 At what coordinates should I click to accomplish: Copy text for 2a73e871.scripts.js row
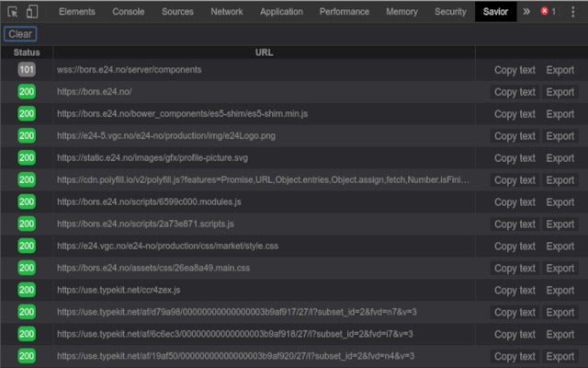pyautogui.click(x=514, y=224)
